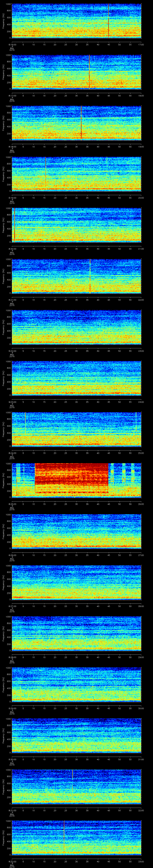
Task: Click the spectrogram panel starting at 8:22:00
Action: pos(76,327)
